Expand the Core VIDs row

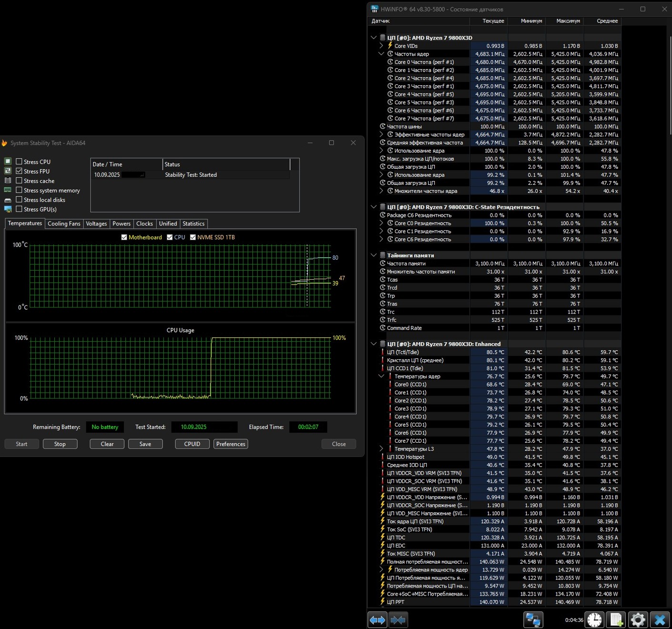381,46
